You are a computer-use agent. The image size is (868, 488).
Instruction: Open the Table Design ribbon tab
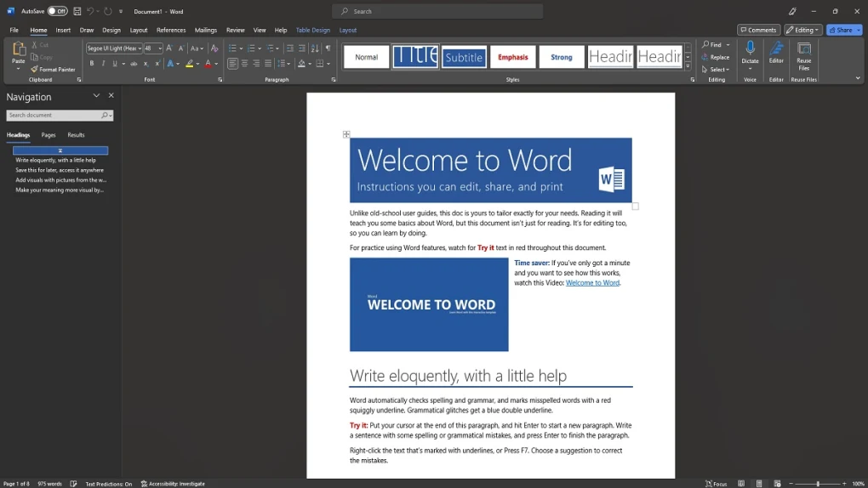click(312, 30)
